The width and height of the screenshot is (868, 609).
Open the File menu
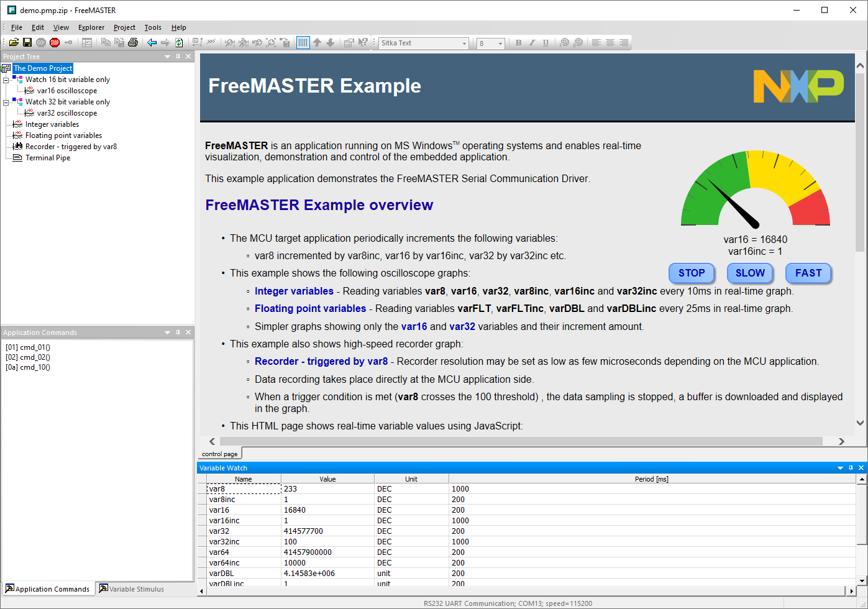tap(17, 27)
